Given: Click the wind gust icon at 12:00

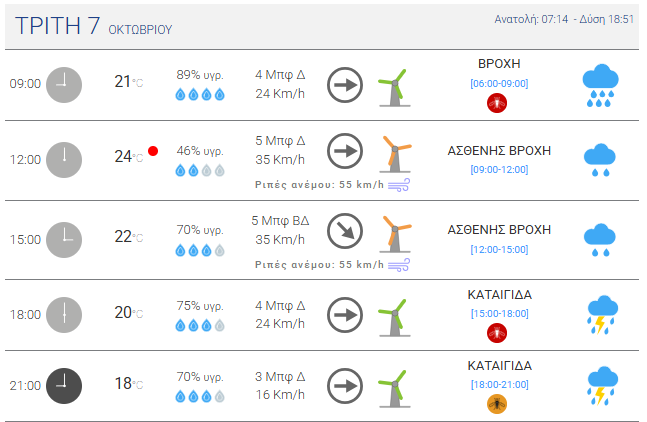Looking at the screenshot, I should (400, 185).
